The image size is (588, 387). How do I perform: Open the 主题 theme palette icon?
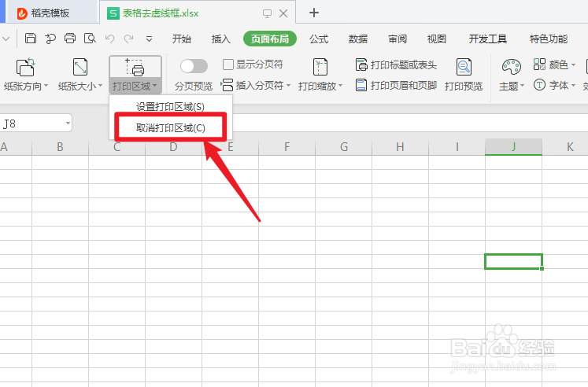511,67
